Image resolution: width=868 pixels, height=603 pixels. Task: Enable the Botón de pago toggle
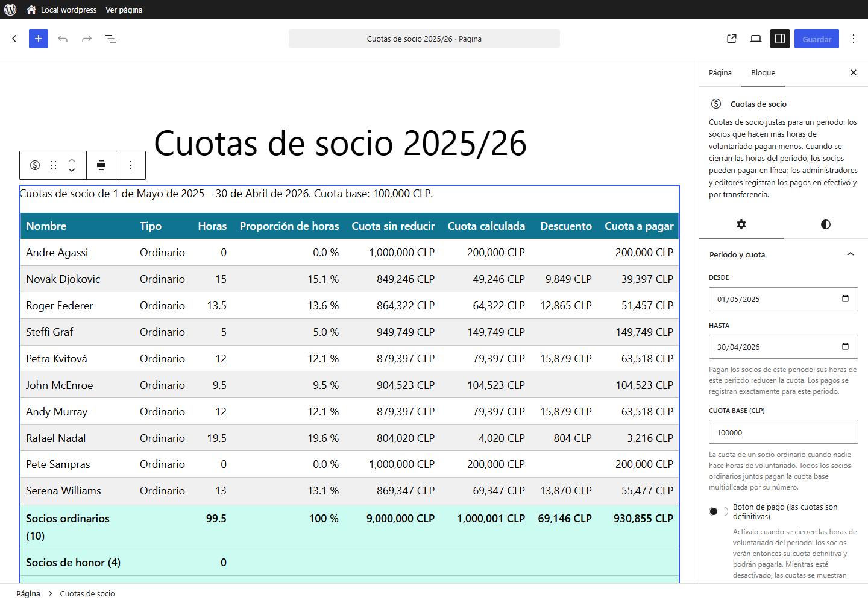pyautogui.click(x=719, y=511)
